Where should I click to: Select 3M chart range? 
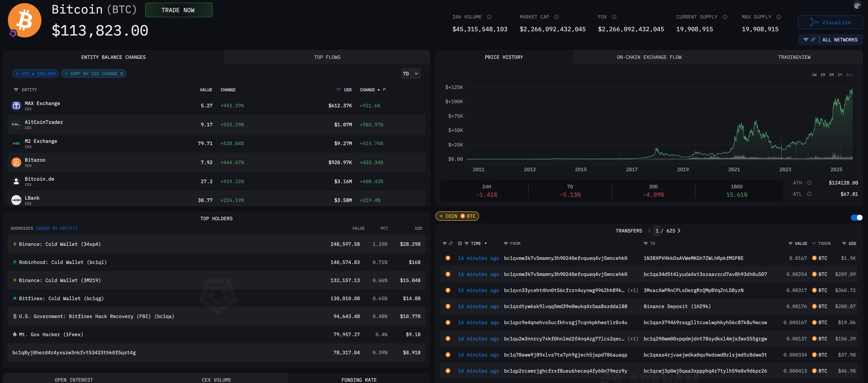point(831,75)
